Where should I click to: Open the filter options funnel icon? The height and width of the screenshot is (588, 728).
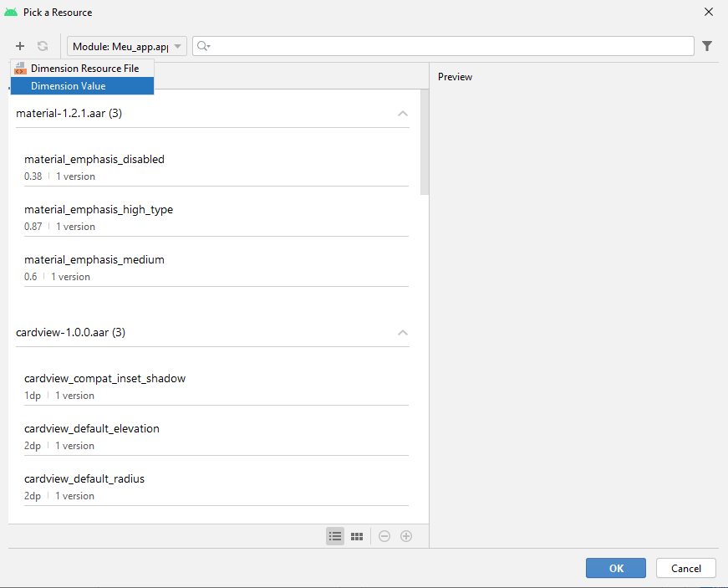click(707, 46)
